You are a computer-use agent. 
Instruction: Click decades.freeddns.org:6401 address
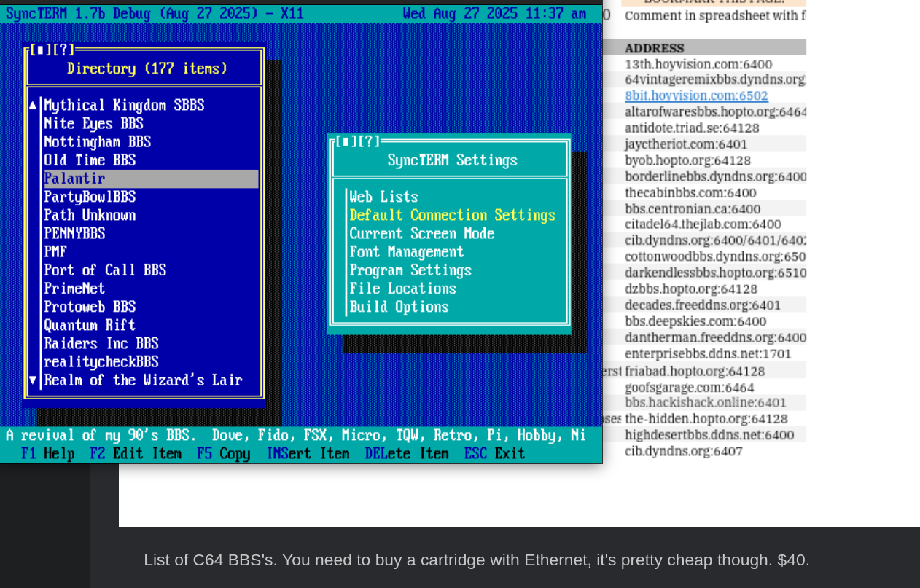coord(703,305)
